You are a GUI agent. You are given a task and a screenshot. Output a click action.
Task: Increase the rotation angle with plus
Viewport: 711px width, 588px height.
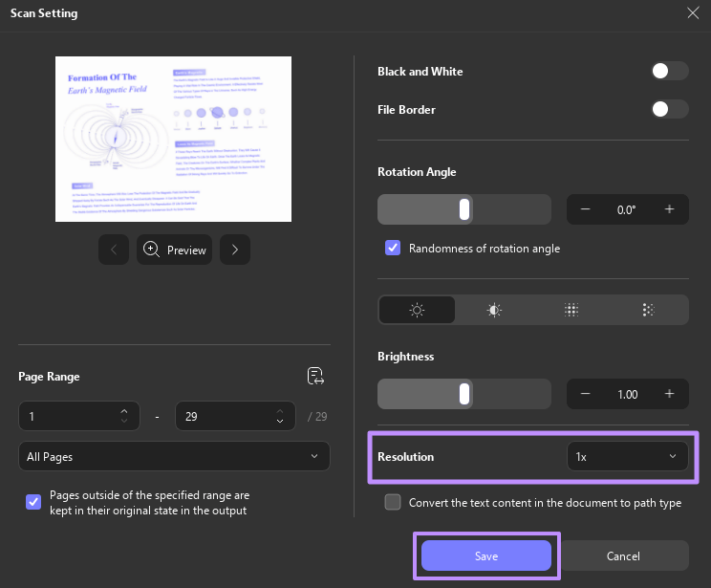tap(669, 209)
